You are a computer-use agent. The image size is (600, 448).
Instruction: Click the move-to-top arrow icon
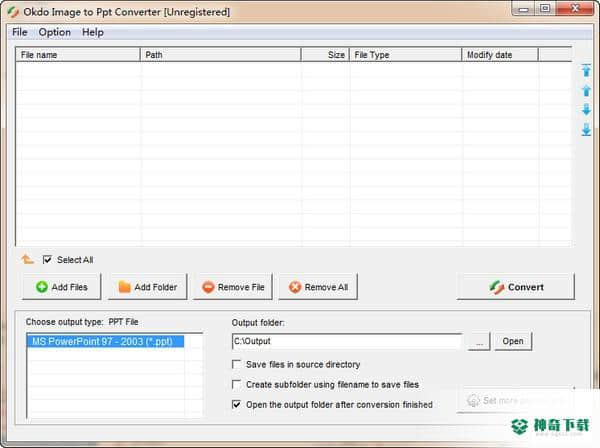coord(586,70)
